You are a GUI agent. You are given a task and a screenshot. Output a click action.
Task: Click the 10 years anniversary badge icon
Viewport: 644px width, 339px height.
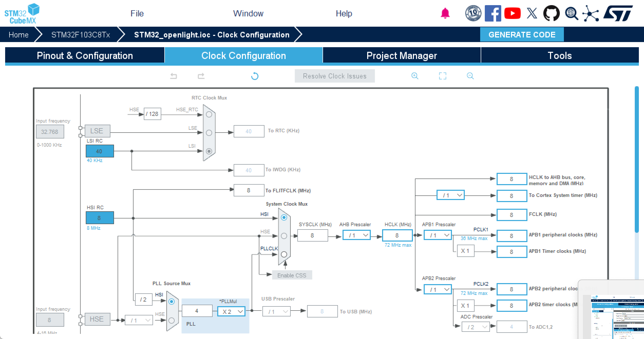pyautogui.click(x=473, y=13)
